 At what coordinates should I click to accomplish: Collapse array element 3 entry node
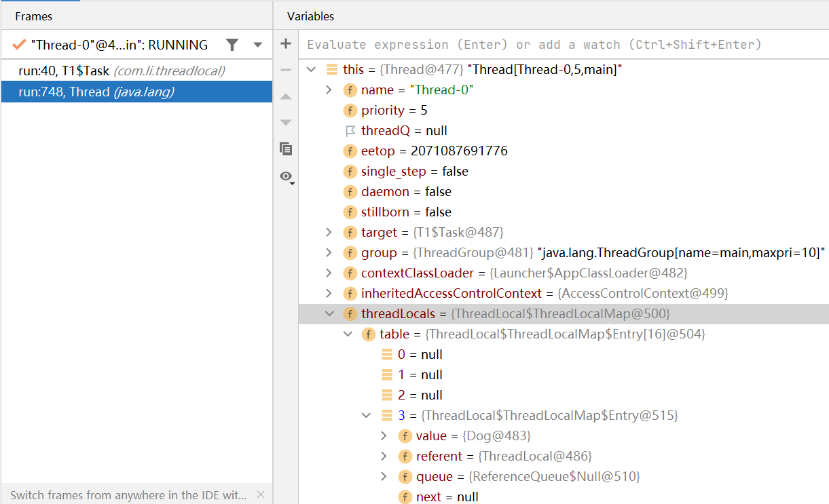(x=366, y=415)
